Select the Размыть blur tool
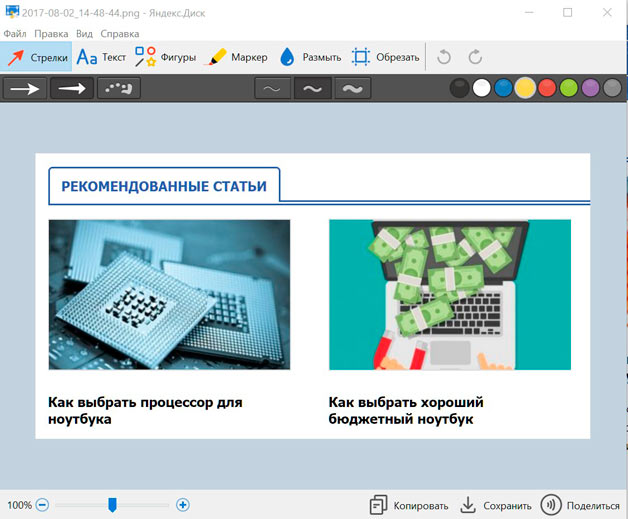This screenshot has width=628, height=519. (310, 57)
